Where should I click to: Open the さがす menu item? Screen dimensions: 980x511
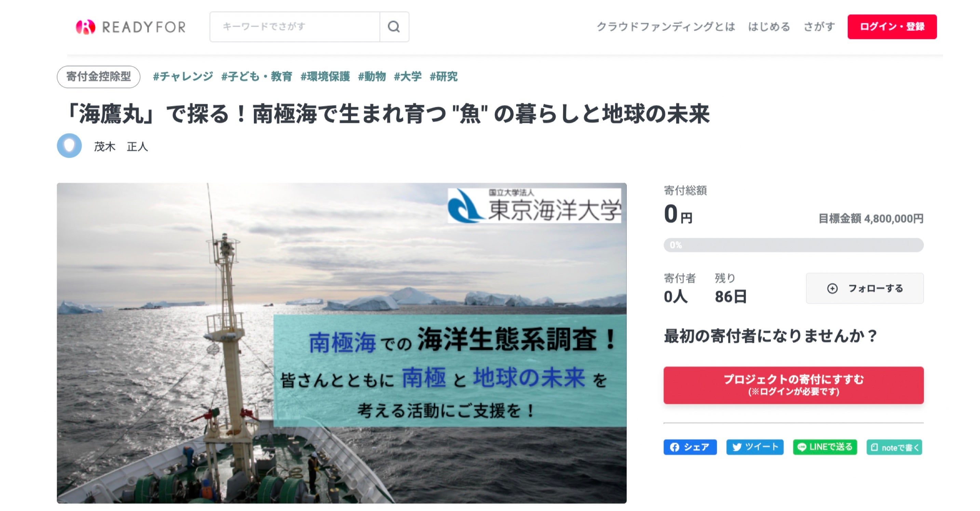819,27
